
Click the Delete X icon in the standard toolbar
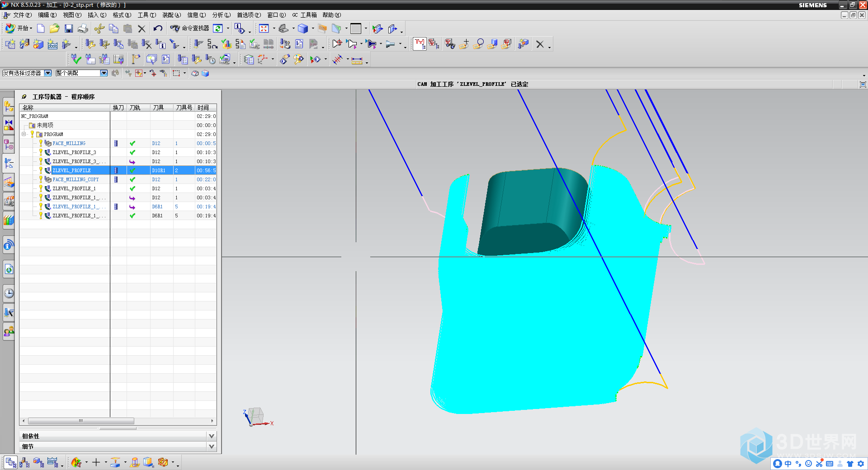tap(142, 28)
